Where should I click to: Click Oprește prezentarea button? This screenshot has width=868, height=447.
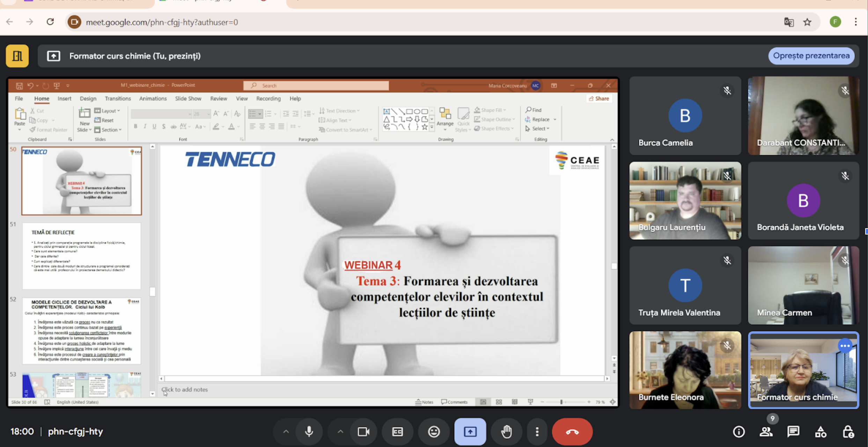tap(811, 56)
